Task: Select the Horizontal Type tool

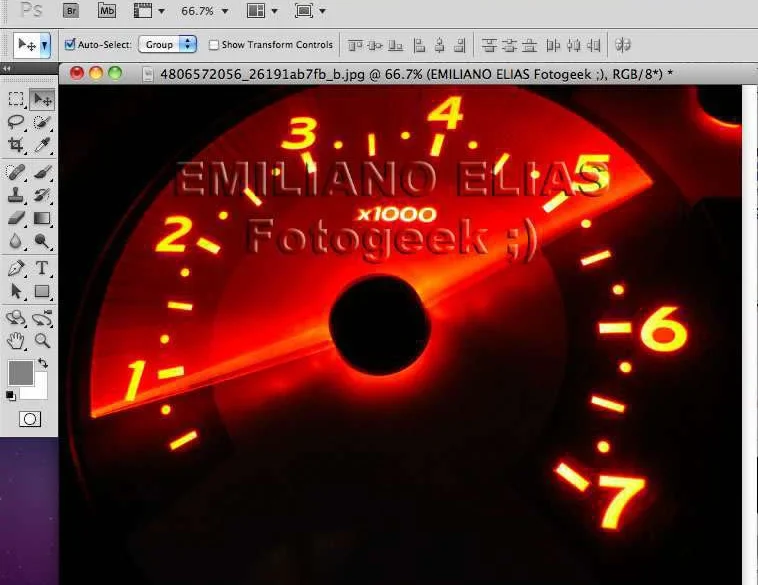Action: click(x=42, y=268)
